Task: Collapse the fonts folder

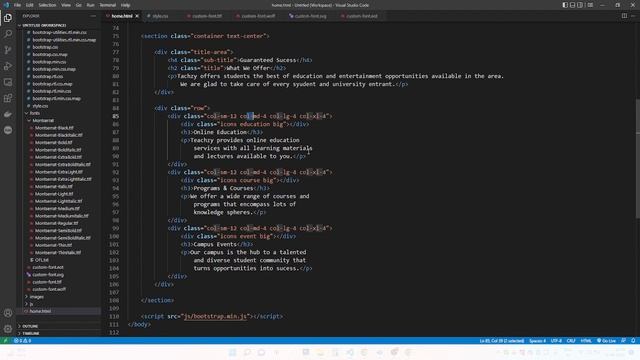Action: [x=35, y=113]
